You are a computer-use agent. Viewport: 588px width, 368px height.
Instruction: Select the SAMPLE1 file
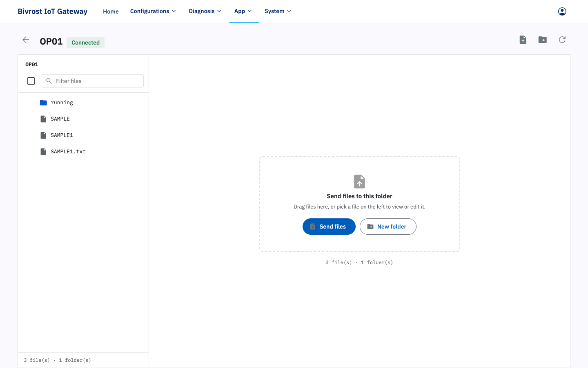tap(83, 135)
